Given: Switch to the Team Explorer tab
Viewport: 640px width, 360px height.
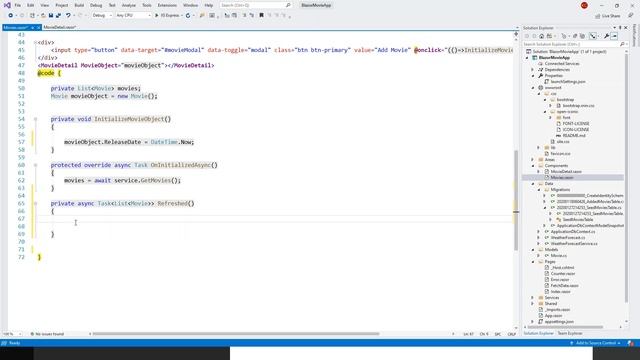Looking at the screenshot, I should [570, 333].
